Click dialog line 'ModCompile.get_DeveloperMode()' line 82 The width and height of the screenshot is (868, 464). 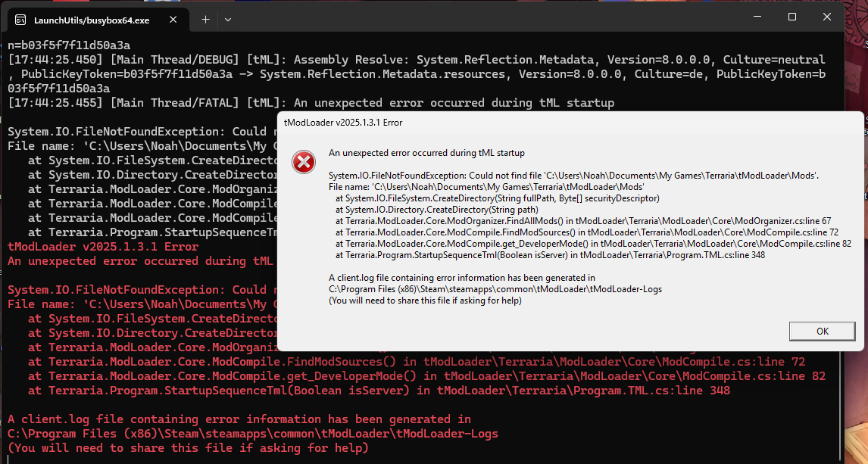pos(593,243)
